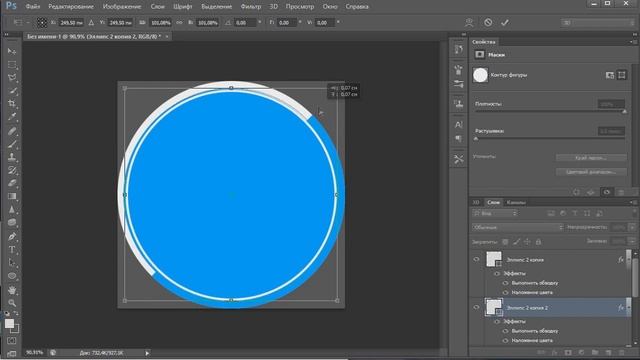Click add layer mask icon in Layers panel
The image size is (640, 360).
click(568, 352)
